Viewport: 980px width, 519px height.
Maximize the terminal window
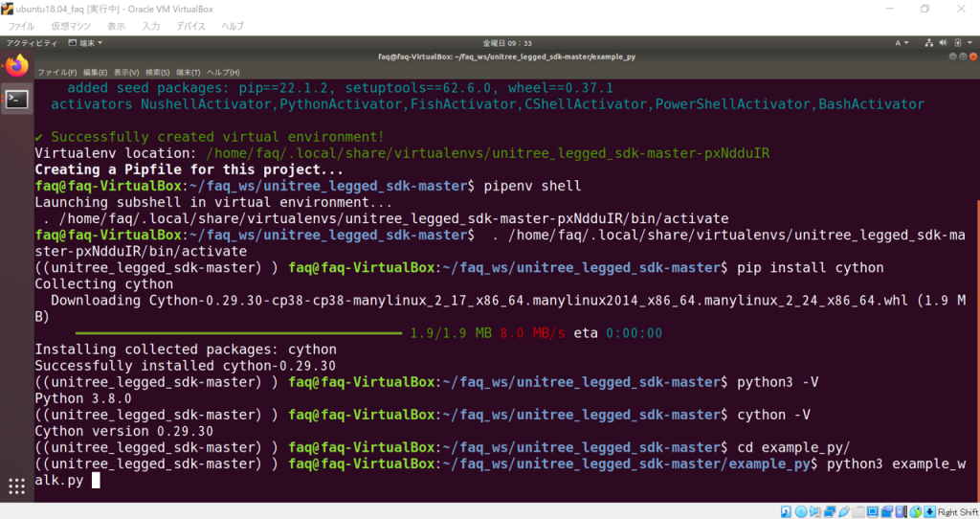coord(963,56)
